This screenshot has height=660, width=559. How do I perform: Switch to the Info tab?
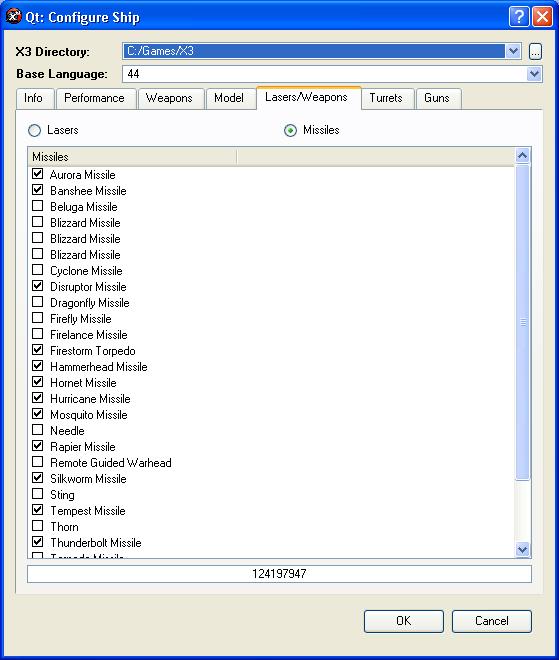(33, 98)
